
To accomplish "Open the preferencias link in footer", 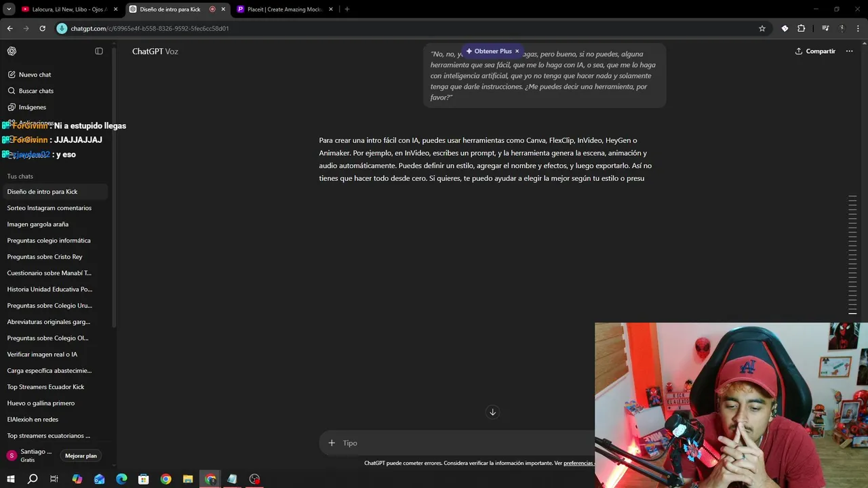I will 578,463.
